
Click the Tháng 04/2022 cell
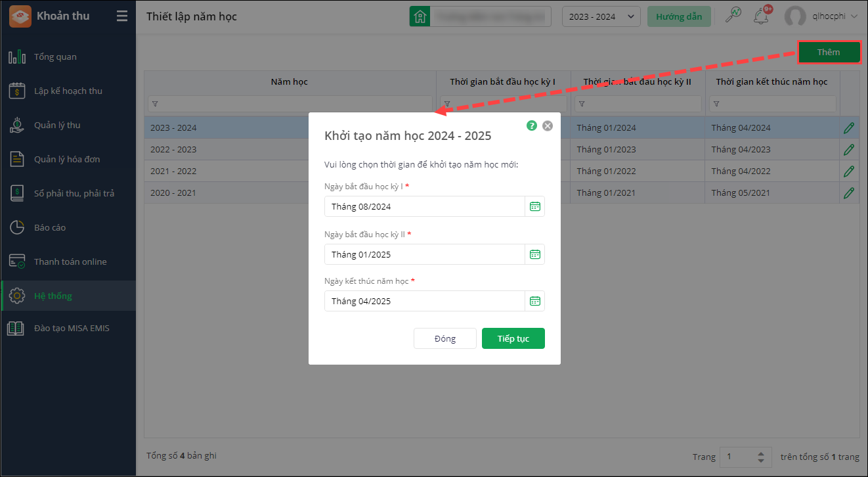tap(773, 171)
